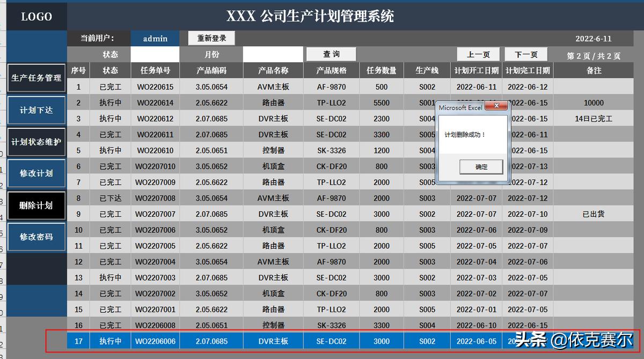Go to the previous page with 上一页
Image resolution: width=644 pixels, height=359 pixels.
point(478,54)
